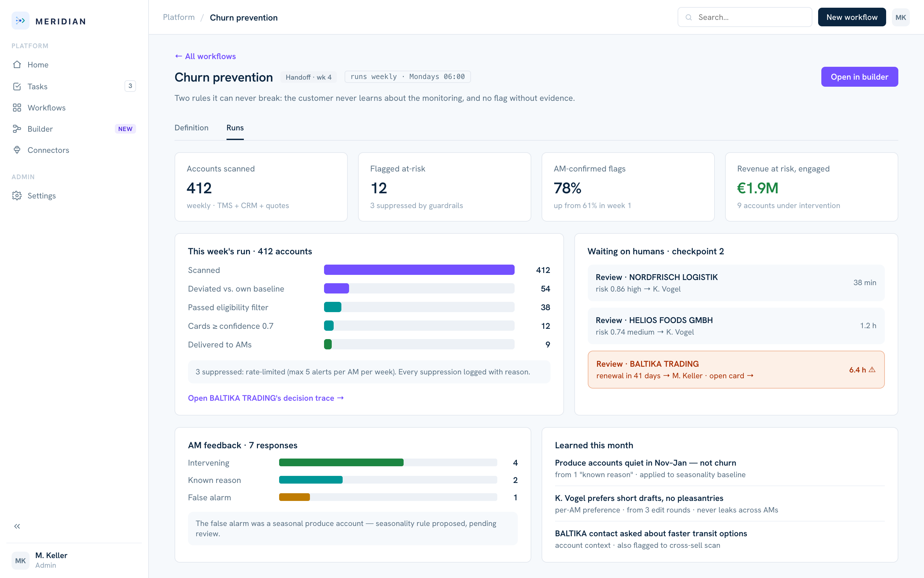The image size is (924, 578).
Task: Open Home via its house icon
Action: coord(17,65)
